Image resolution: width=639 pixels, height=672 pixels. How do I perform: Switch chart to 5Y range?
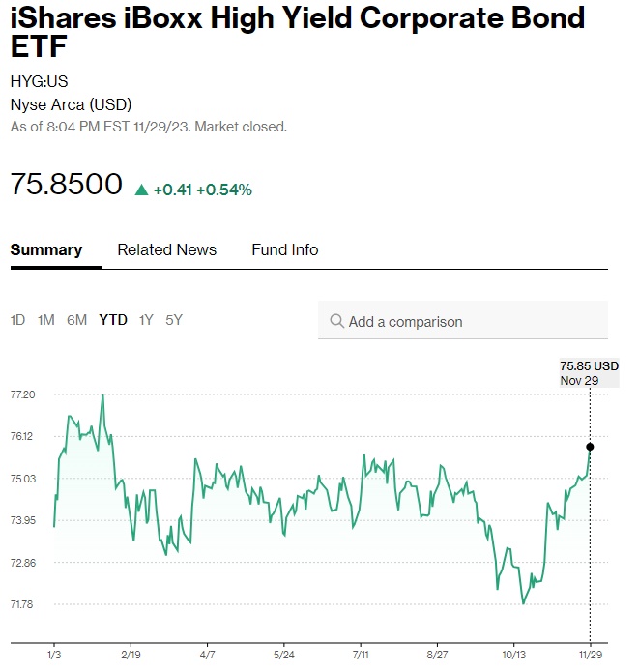click(x=174, y=320)
